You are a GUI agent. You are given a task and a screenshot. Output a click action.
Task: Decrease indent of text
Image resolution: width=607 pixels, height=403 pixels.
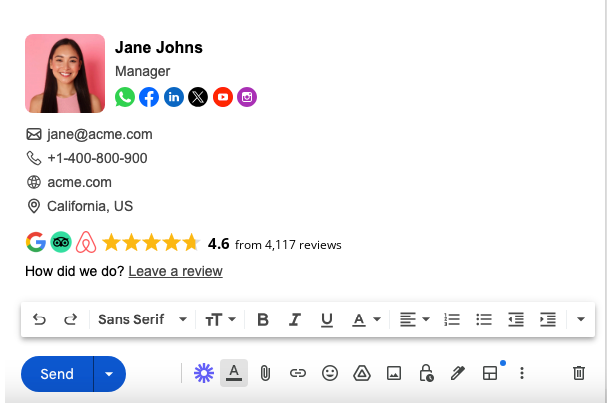click(x=516, y=319)
